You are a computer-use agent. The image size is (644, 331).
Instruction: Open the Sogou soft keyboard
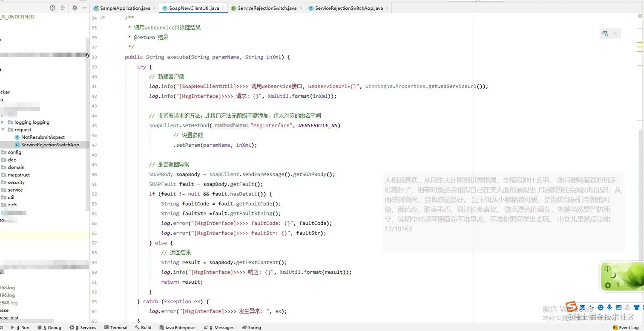(x=618, y=308)
